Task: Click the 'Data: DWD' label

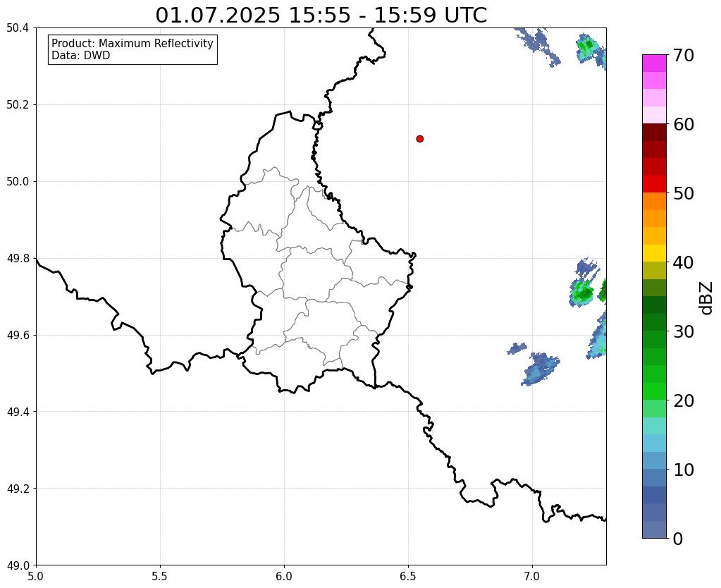Action: (81, 56)
